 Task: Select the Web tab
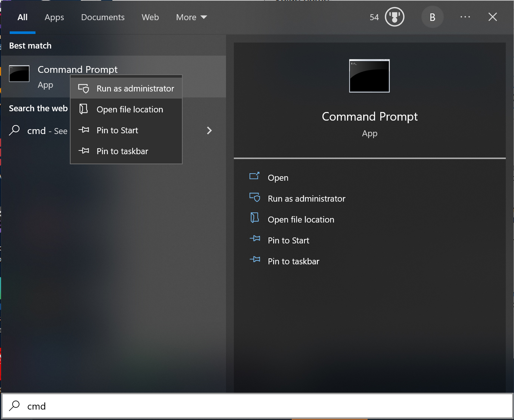coord(150,17)
